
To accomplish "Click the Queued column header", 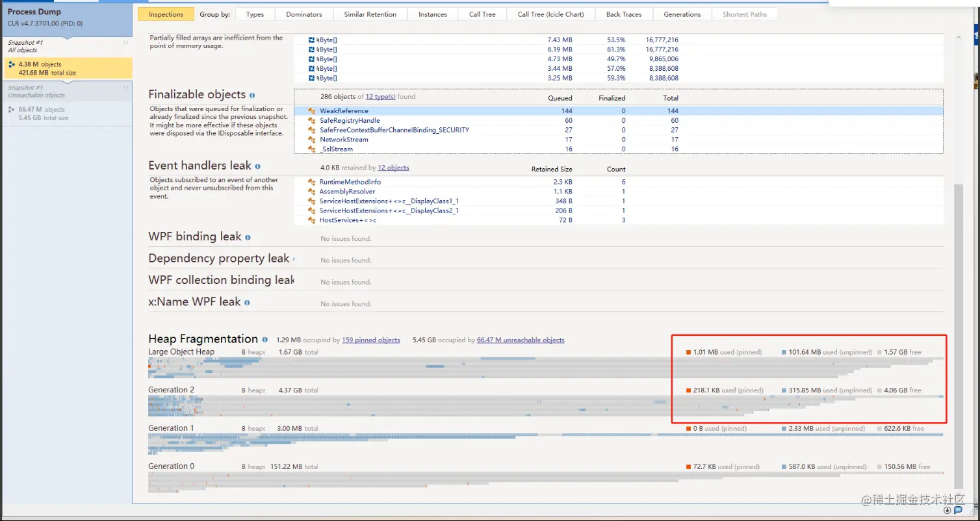I will click(x=560, y=98).
